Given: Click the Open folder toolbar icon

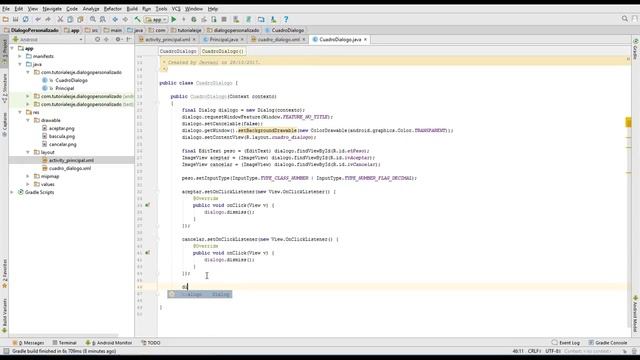Looking at the screenshot, I should [6, 19].
